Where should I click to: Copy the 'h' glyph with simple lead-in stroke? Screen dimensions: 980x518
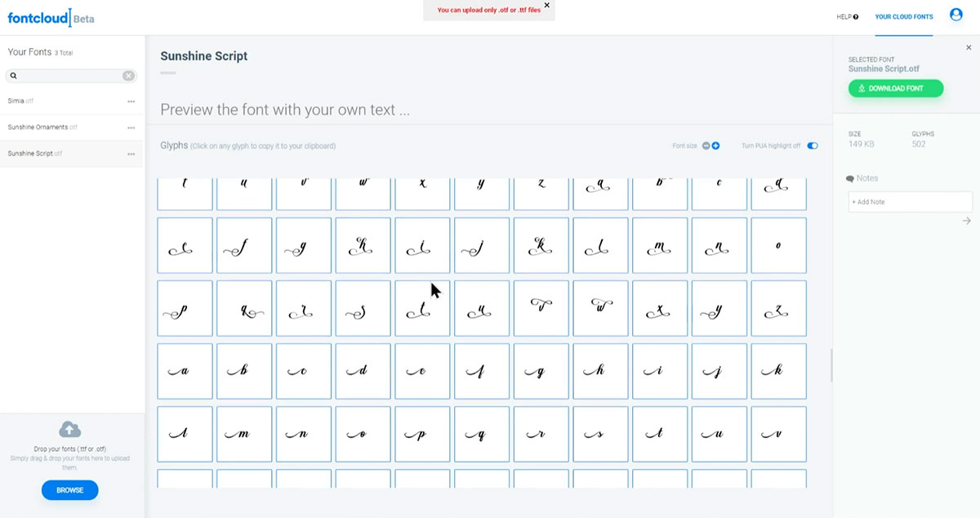[x=600, y=371]
